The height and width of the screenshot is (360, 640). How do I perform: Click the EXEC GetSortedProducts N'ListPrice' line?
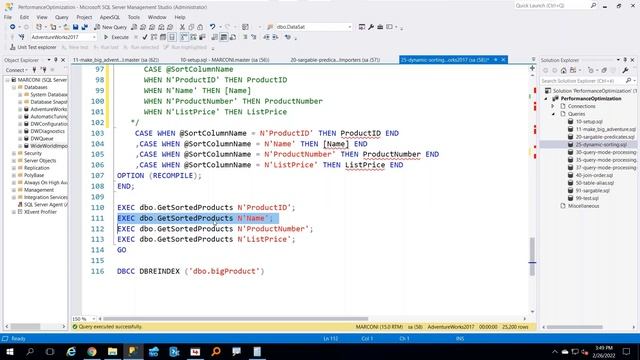coord(206,239)
